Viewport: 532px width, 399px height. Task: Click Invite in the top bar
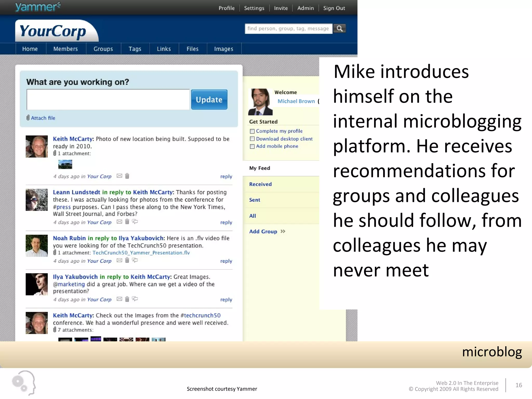pyautogui.click(x=281, y=8)
